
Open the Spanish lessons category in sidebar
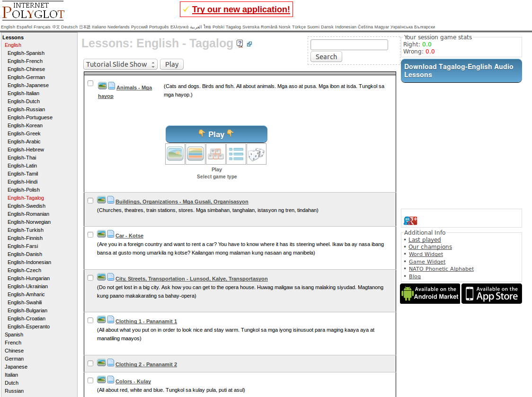click(x=14, y=335)
